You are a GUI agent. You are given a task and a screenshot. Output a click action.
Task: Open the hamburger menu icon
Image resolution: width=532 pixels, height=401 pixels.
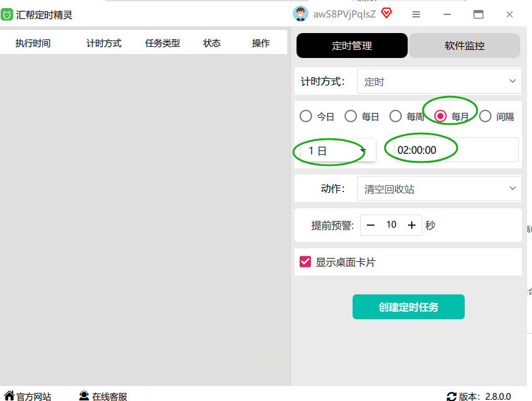coord(416,14)
